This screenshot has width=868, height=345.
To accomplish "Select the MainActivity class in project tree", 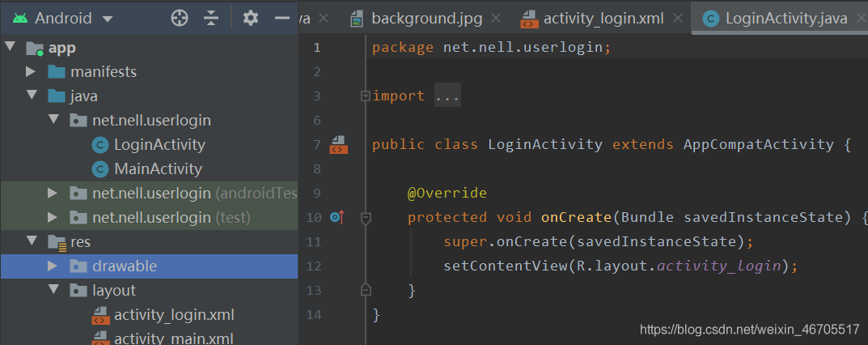I will pyautogui.click(x=158, y=169).
